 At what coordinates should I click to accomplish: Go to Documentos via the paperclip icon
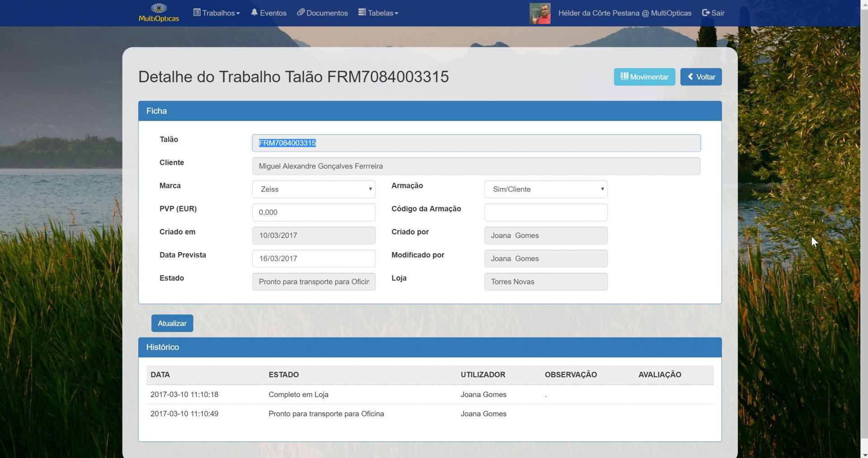click(x=322, y=13)
